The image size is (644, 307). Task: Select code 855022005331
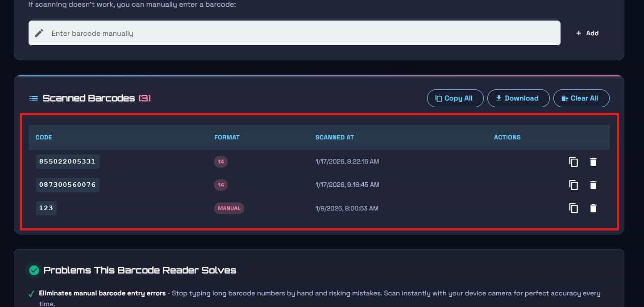(x=67, y=161)
